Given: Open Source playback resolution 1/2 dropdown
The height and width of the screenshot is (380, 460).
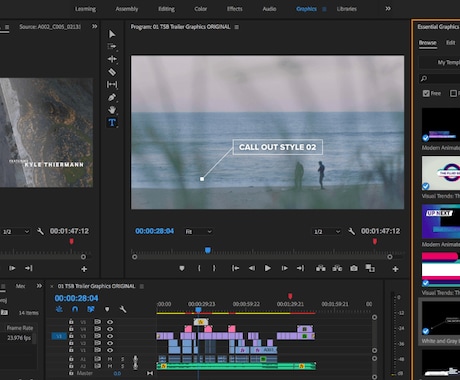Looking at the screenshot, I should coord(15,231).
